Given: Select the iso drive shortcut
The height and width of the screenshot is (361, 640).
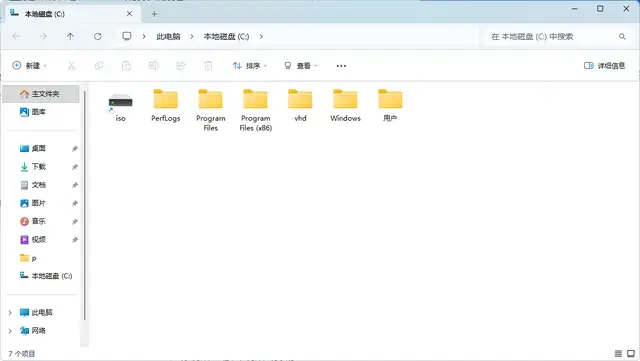Looking at the screenshot, I should [x=120, y=107].
